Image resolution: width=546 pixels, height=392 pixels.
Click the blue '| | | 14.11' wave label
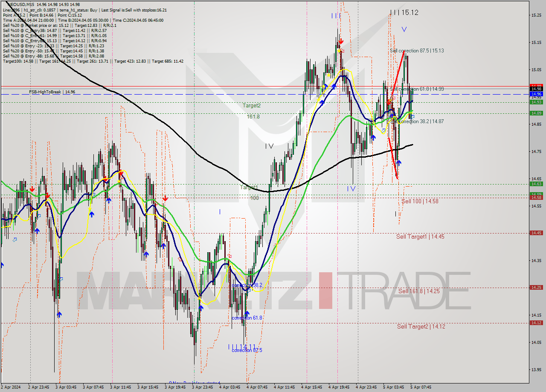tap(242, 346)
